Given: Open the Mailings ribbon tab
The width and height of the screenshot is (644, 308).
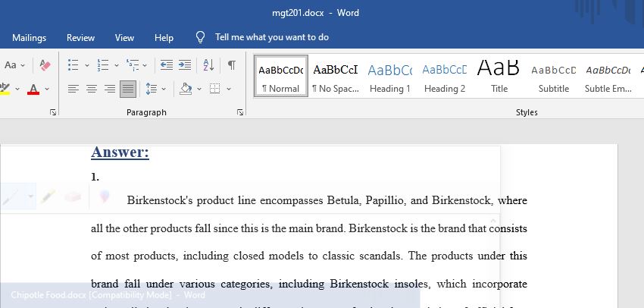Looking at the screenshot, I should click(29, 37).
